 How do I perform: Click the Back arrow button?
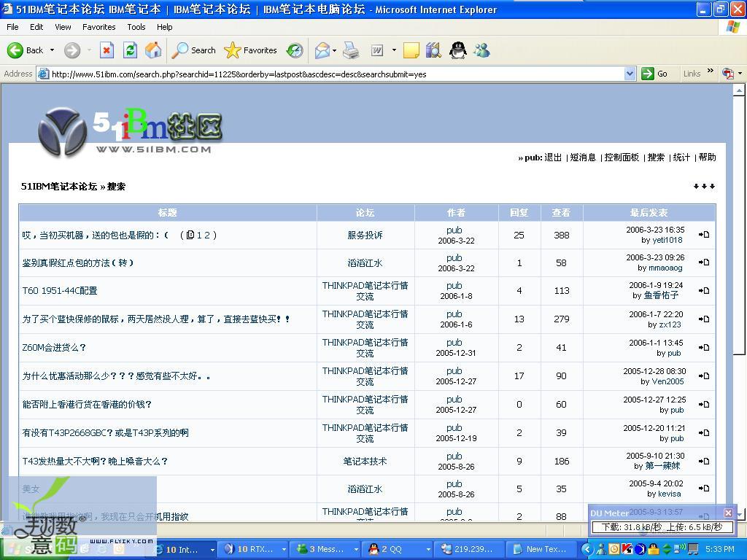tap(15, 50)
